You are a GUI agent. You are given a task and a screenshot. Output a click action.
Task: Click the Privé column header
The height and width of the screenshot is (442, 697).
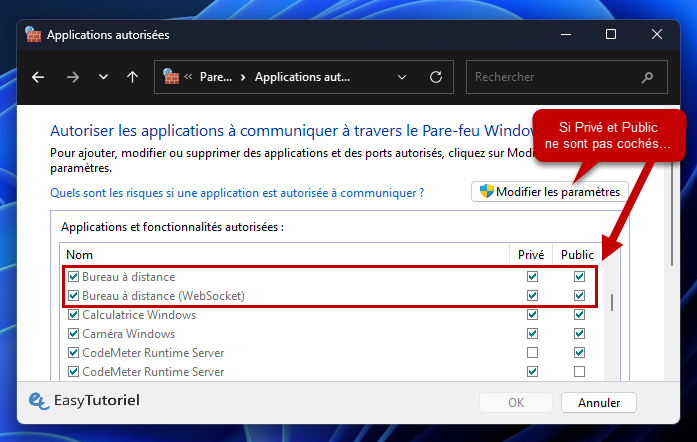(531, 255)
